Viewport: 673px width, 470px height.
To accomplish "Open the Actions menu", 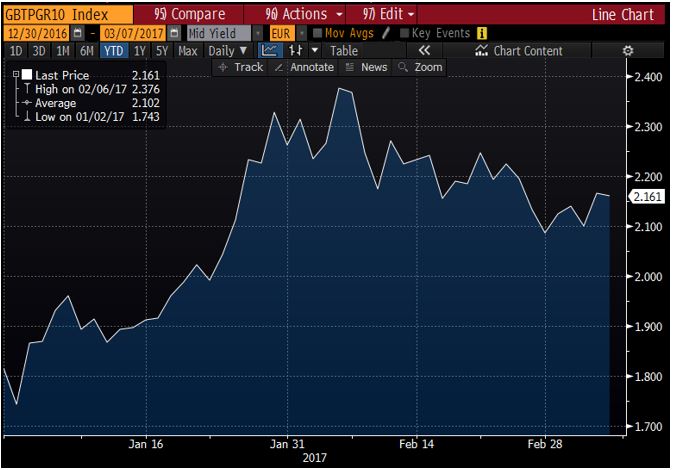I will click(x=303, y=15).
